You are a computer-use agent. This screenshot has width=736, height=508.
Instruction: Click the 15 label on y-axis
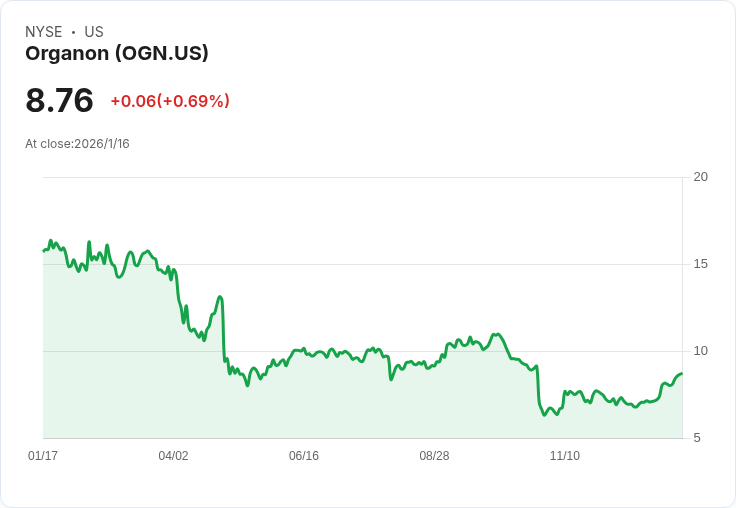pyautogui.click(x=701, y=264)
